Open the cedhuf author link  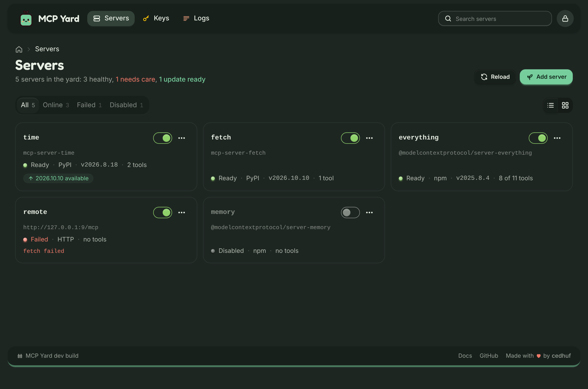click(561, 356)
